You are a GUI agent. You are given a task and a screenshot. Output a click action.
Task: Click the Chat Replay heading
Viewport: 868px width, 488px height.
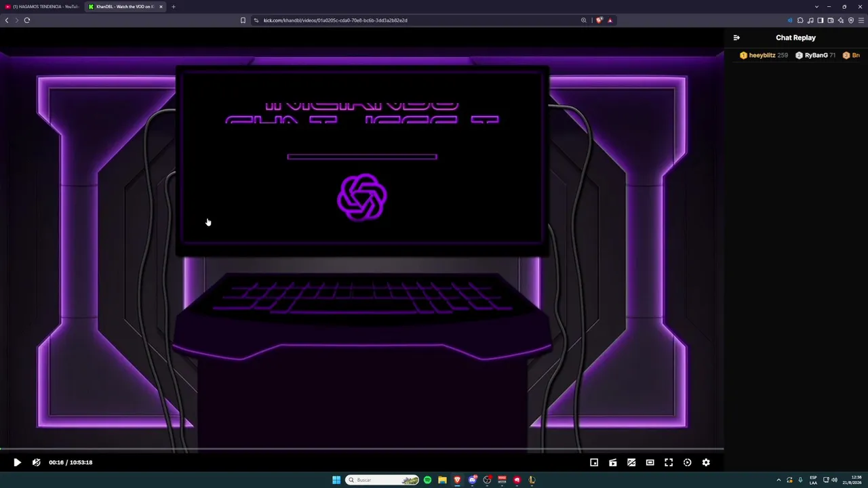(795, 38)
